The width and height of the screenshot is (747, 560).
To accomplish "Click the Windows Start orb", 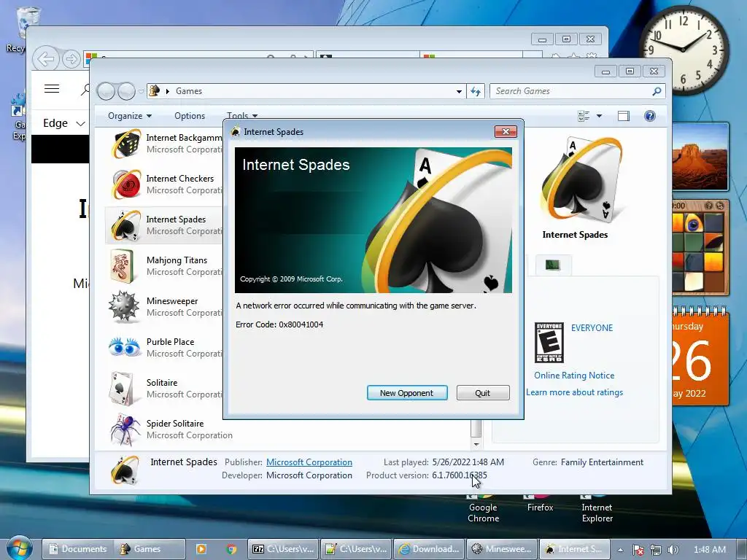I will point(20,548).
